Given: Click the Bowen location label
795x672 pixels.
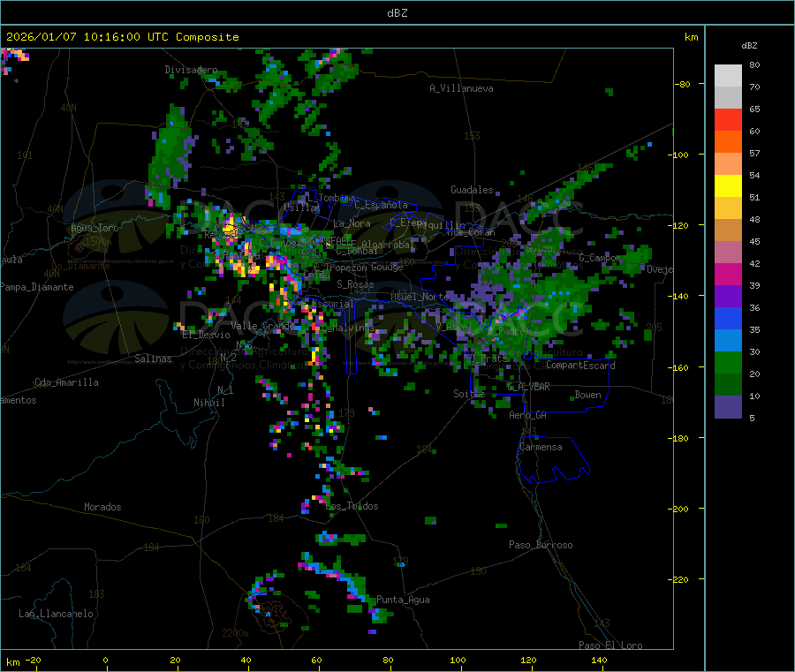Looking at the screenshot, I should point(588,395).
